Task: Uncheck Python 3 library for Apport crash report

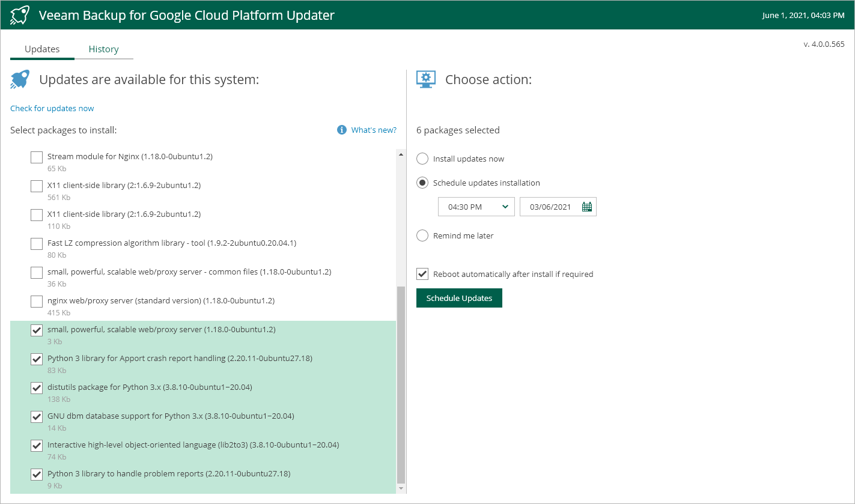Action: click(x=37, y=359)
